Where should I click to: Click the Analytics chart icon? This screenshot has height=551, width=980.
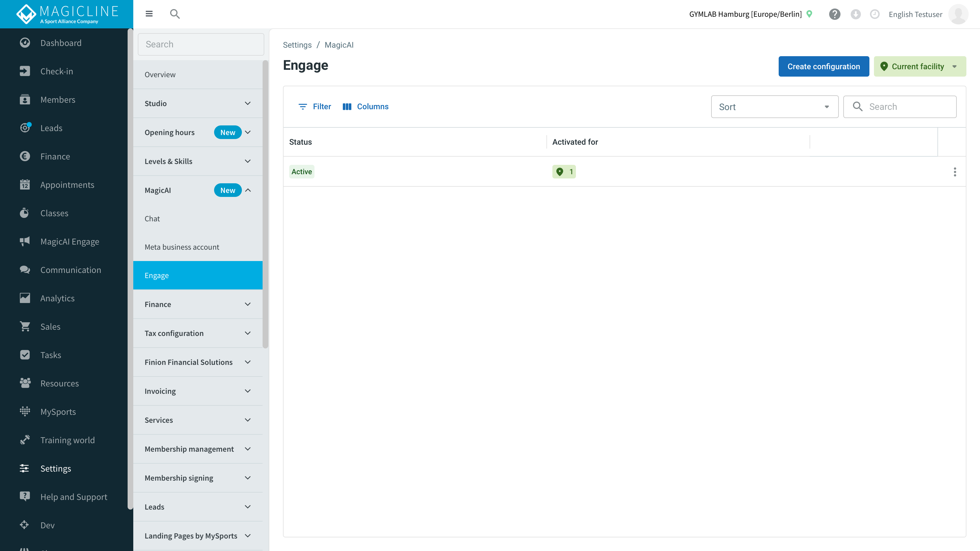coord(25,298)
